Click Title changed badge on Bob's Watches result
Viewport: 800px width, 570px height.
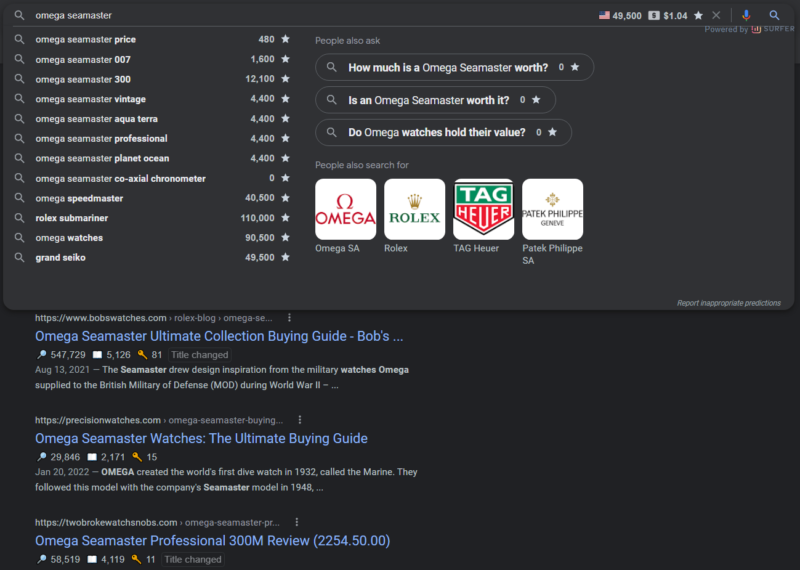coord(199,355)
